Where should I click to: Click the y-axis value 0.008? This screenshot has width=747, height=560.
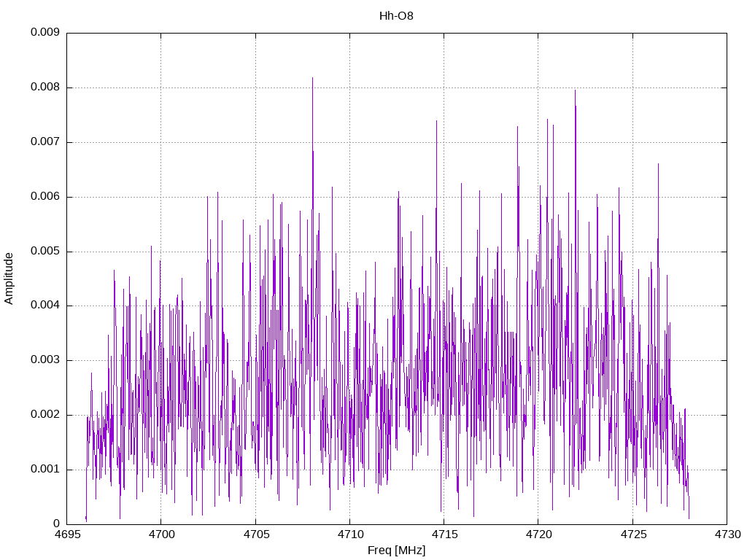point(45,87)
